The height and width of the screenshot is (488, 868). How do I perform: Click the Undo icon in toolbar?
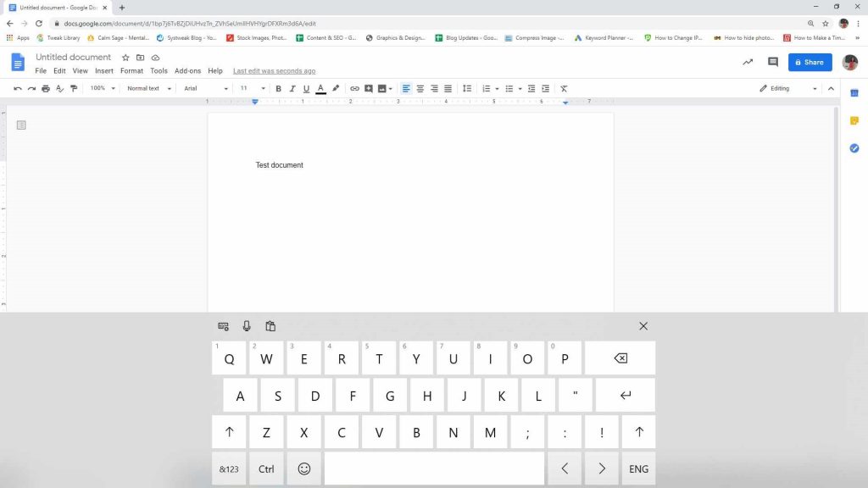click(x=18, y=88)
